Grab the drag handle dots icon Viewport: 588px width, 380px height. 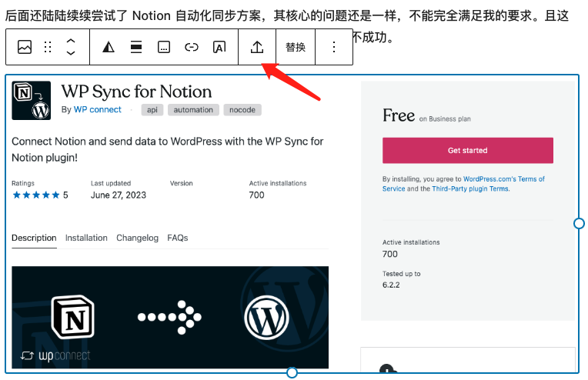[x=48, y=47]
